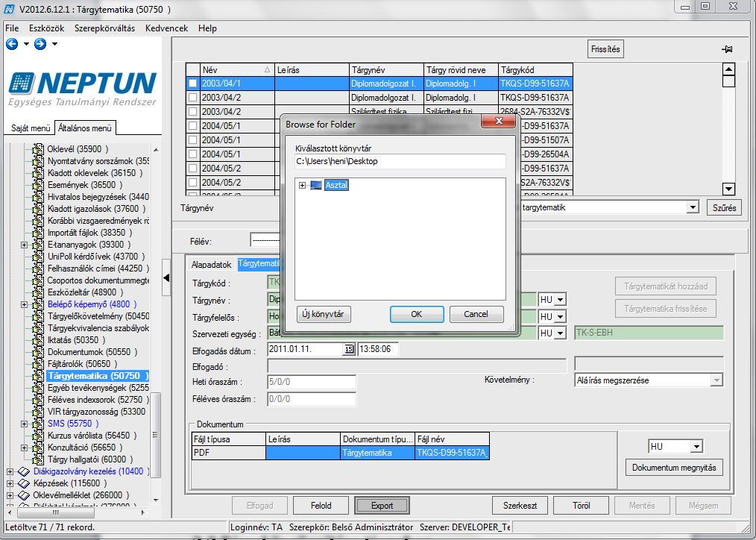Image resolution: width=756 pixels, height=540 pixels.
Task: Sort table by the Név column header
Action: click(x=237, y=70)
